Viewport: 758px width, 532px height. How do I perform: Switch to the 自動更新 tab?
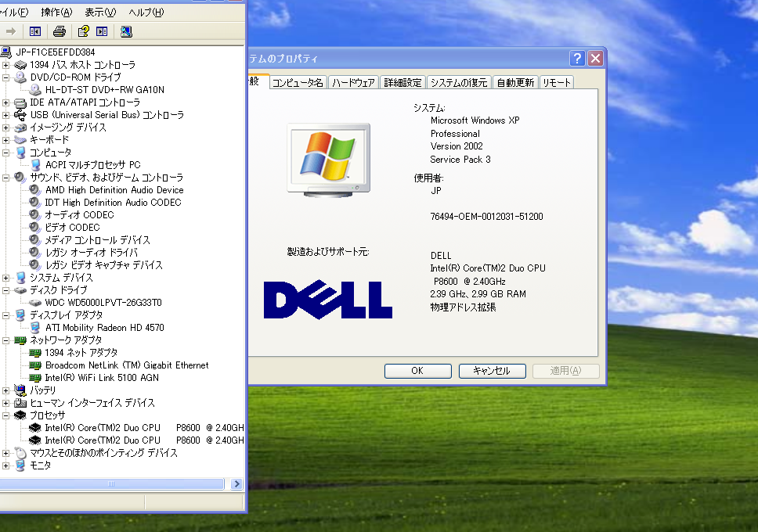[515, 83]
